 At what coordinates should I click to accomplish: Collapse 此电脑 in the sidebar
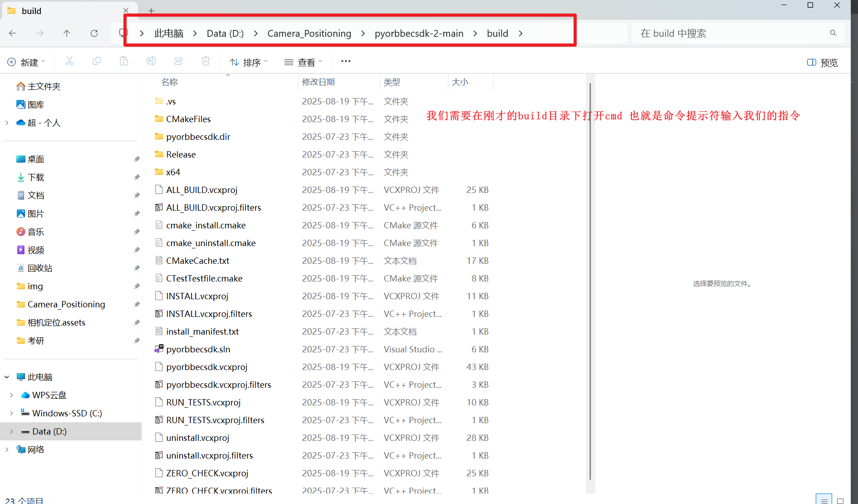pyautogui.click(x=6, y=377)
